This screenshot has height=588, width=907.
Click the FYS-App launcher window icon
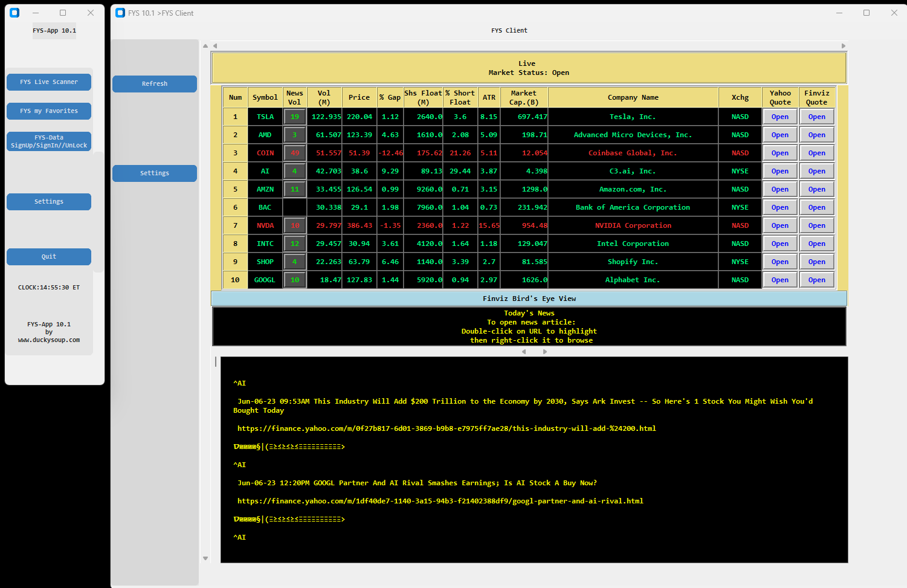pos(15,12)
